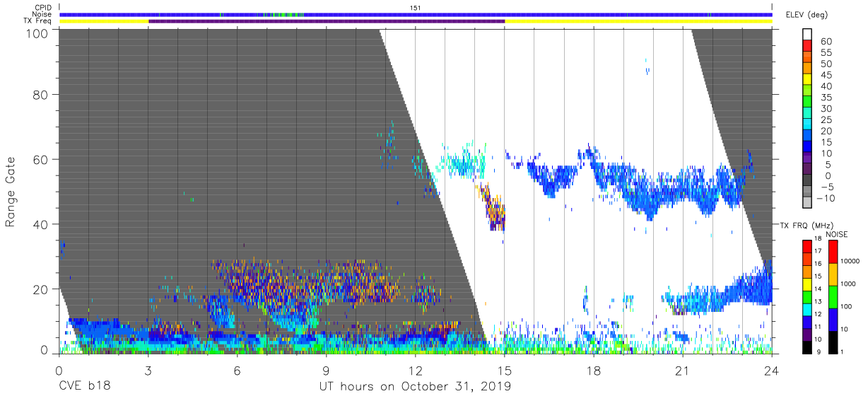Viewport: 868px width, 401px height.
Task: Click the purple segment of the TX Freq bar
Action: 327,21
